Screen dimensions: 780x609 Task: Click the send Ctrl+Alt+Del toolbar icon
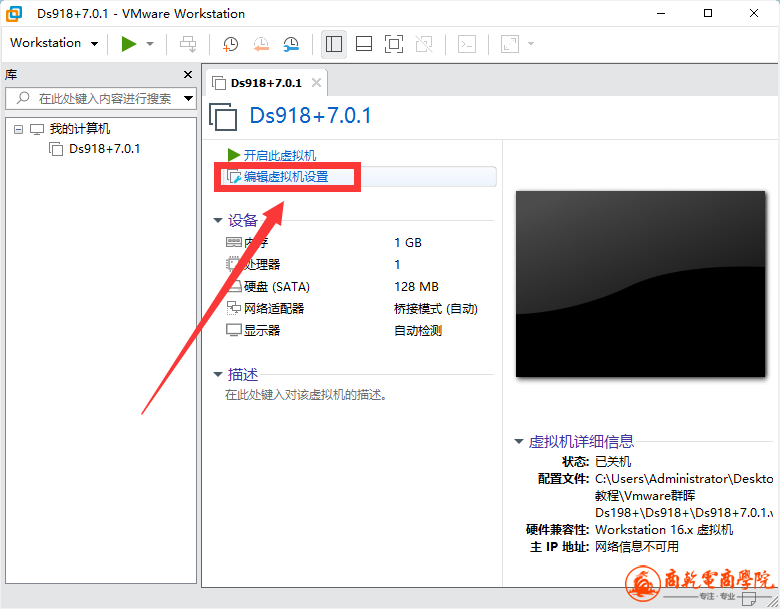coord(188,44)
